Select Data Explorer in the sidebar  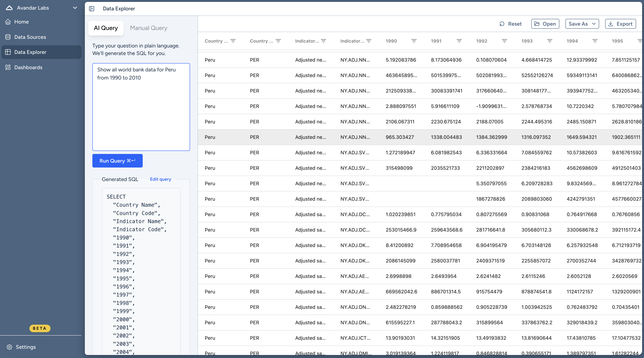(x=30, y=52)
